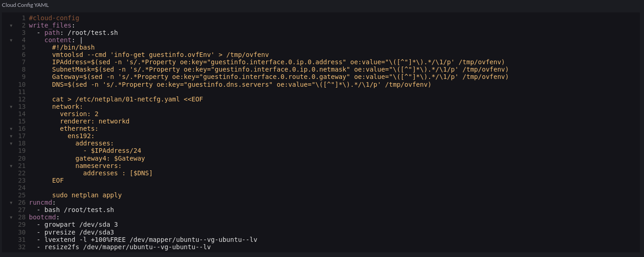Fold the runcmd section at line 26
This screenshot has height=257, width=644.
[x=11, y=202]
